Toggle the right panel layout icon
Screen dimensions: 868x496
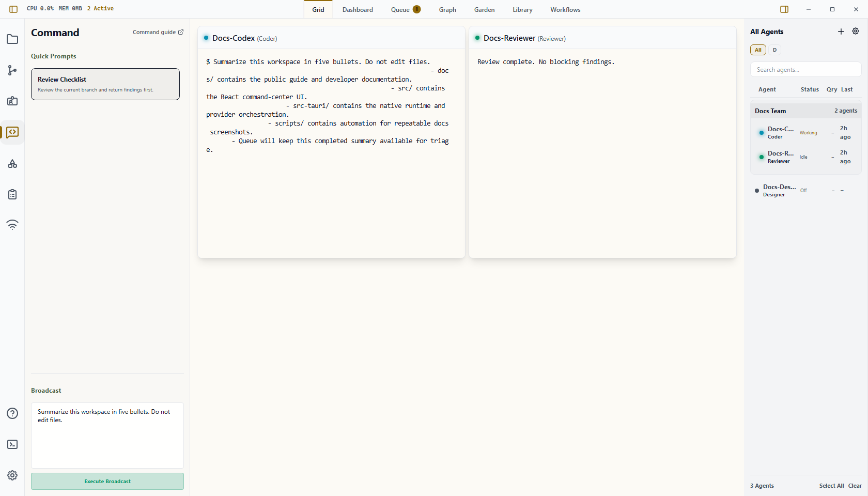pos(784,9)
